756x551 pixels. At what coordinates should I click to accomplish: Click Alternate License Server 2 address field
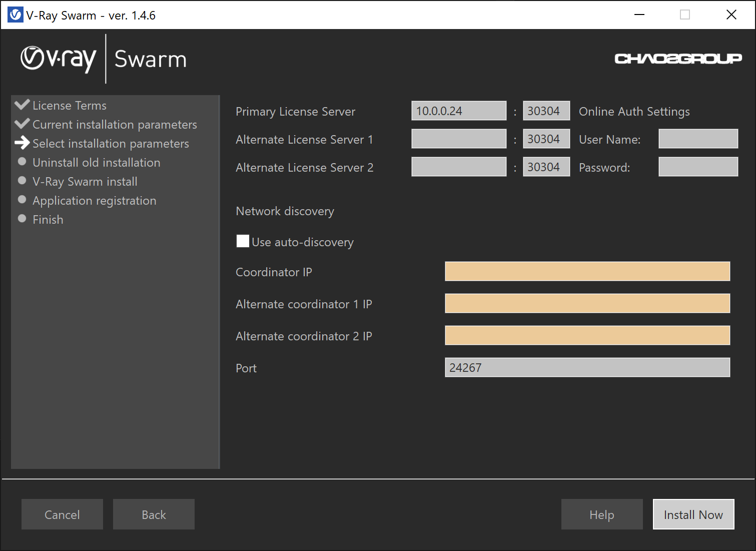coord(459,167)
